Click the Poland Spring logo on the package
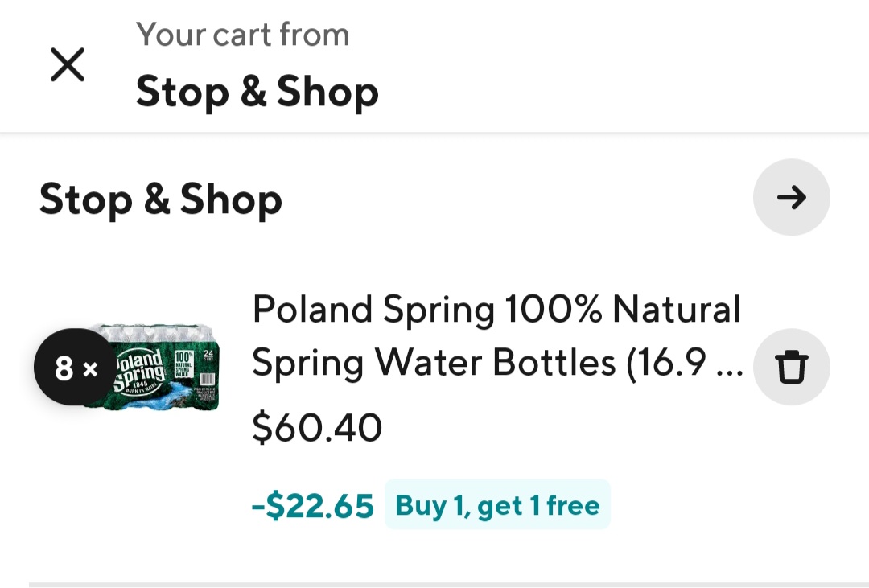 pyautogui.click(x=140, y=372)
